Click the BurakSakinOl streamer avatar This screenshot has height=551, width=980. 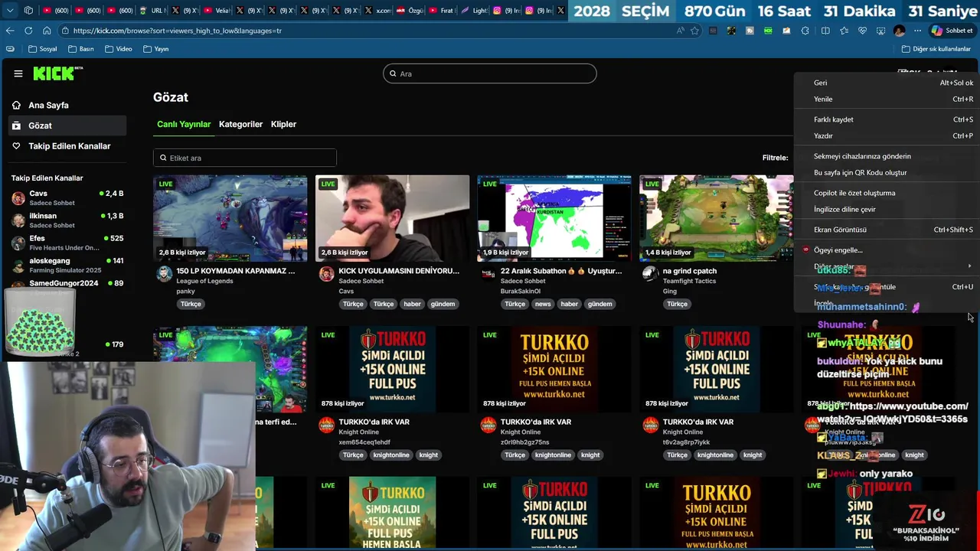488,274
